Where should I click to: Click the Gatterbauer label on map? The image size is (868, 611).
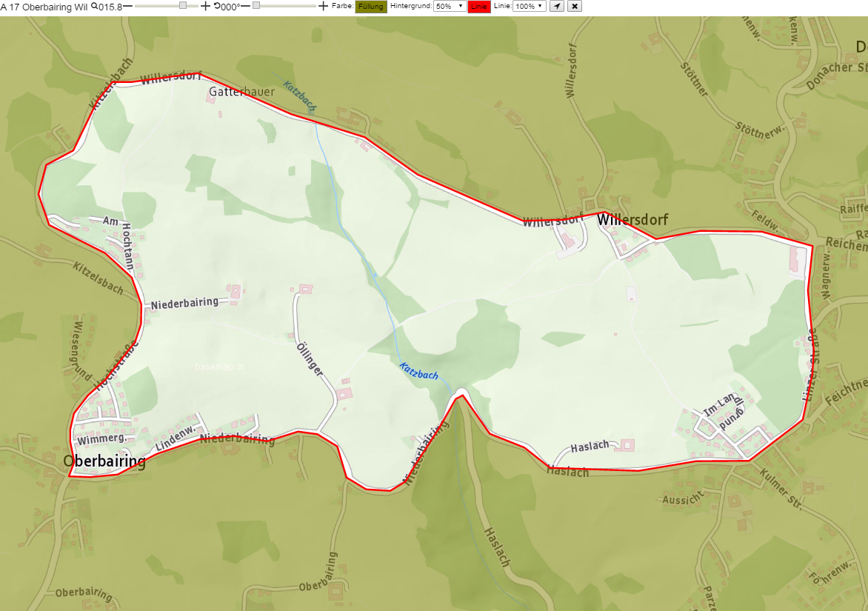pos(241,91)
